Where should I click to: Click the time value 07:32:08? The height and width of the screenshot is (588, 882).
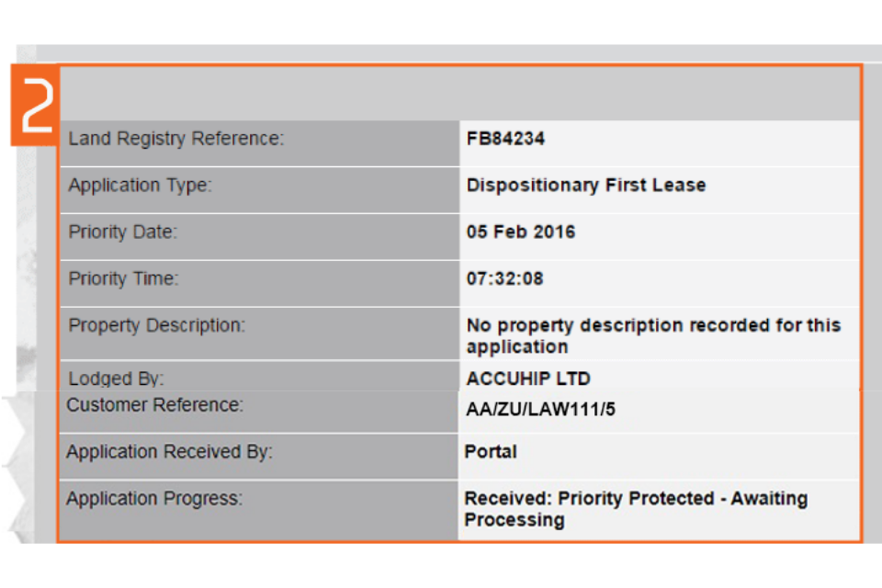[x=504, y=278]
